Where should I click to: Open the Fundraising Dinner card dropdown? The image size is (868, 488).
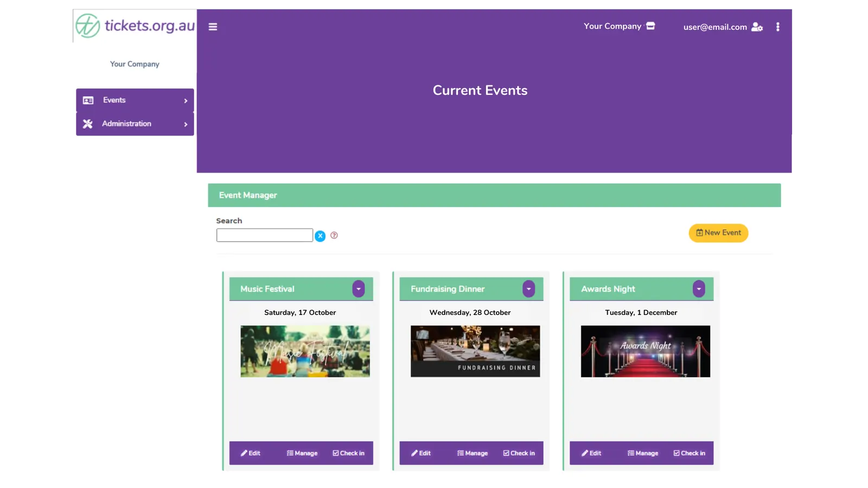point(529,289)
